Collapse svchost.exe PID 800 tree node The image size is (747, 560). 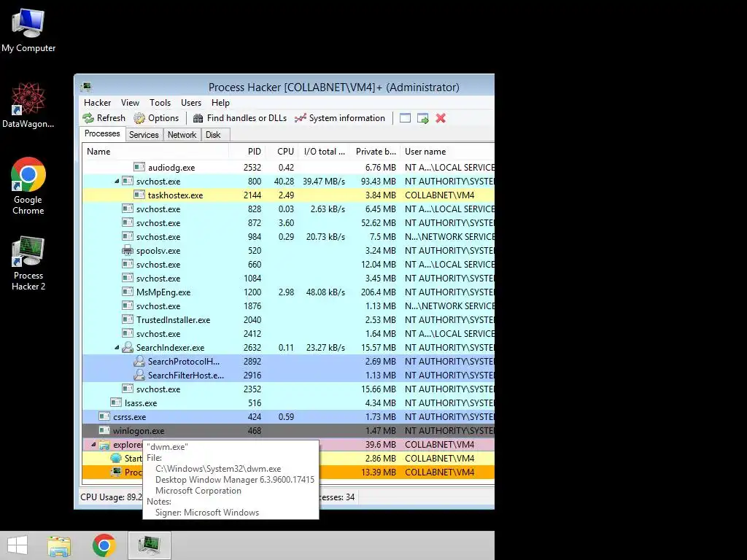click(x=117, y=182)
